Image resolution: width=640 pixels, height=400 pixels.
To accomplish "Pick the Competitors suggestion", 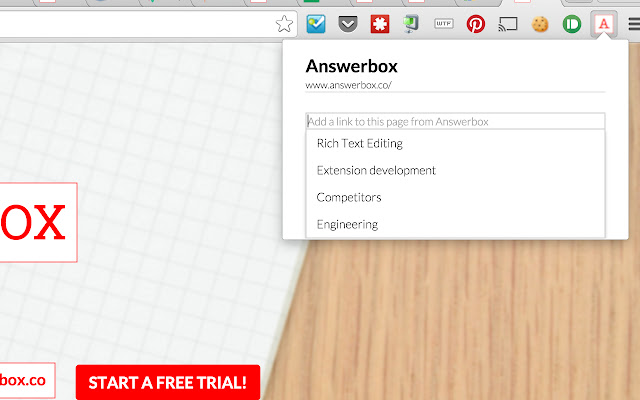I will click(455, 197).
